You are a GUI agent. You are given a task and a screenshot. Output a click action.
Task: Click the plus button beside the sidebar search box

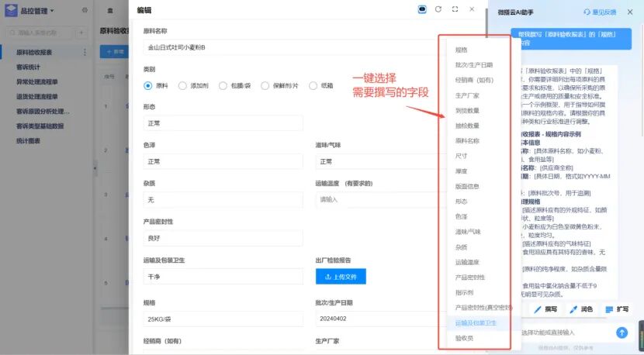[81, 33]
